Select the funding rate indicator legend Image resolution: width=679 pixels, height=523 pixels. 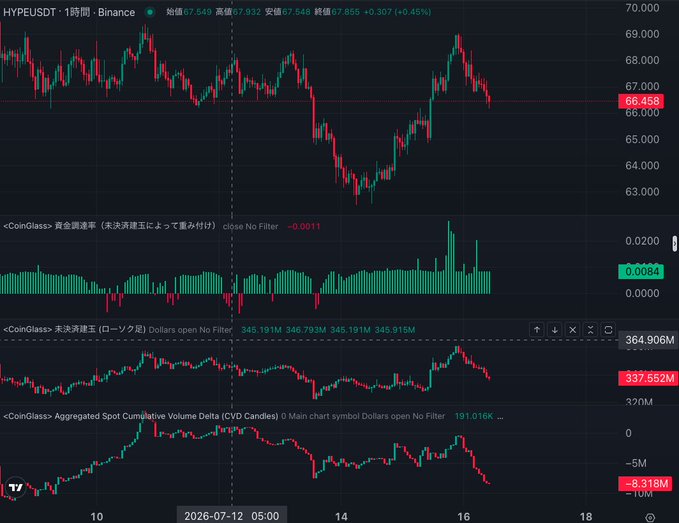tap(109, 226)
